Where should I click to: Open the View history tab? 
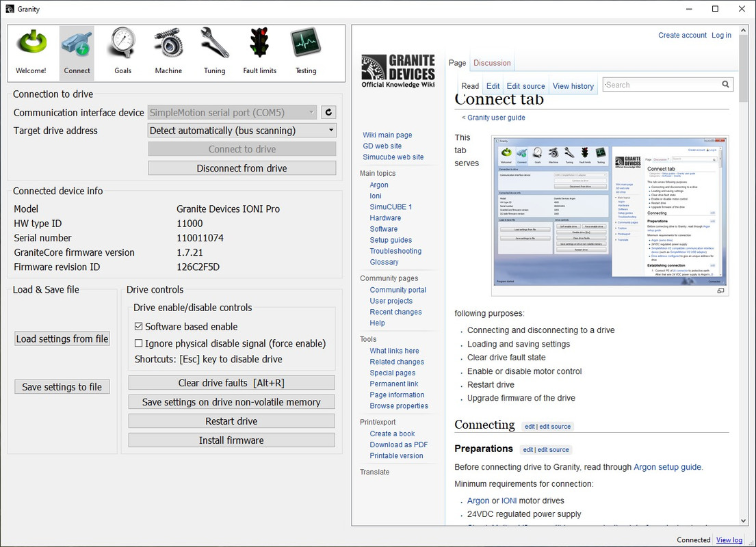(573, 85)
